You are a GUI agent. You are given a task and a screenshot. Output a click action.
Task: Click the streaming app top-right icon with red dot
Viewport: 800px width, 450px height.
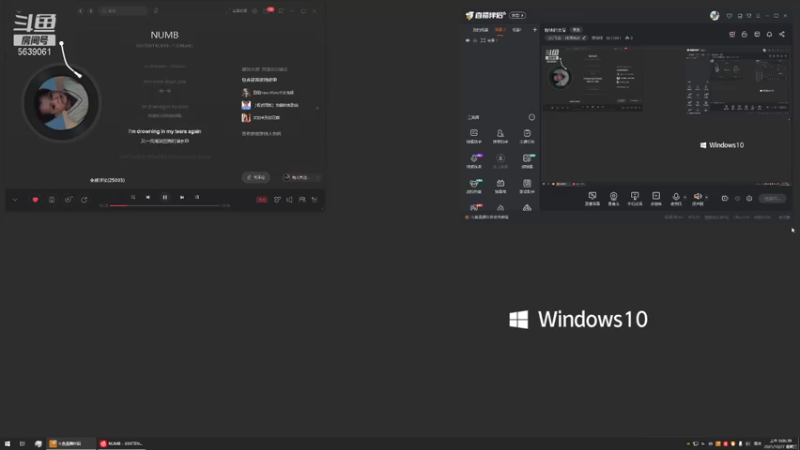point(732,34)
